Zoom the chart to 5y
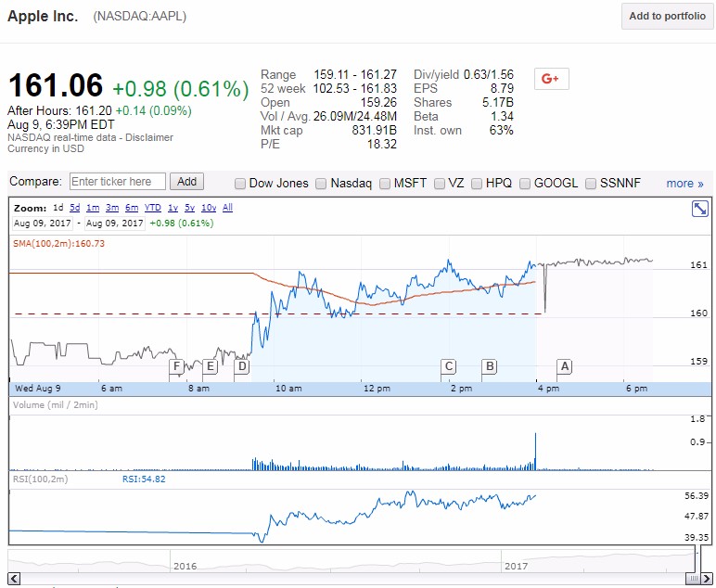The width and height of the screenshot is (716, 588). click(189, 208)
